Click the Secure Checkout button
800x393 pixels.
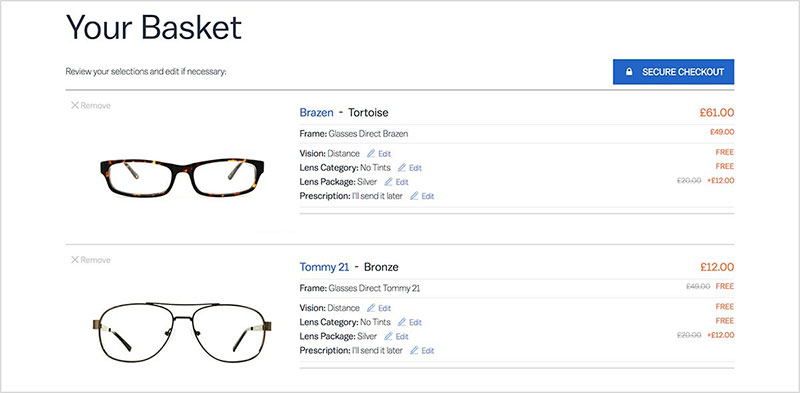[x=673, y=72]
